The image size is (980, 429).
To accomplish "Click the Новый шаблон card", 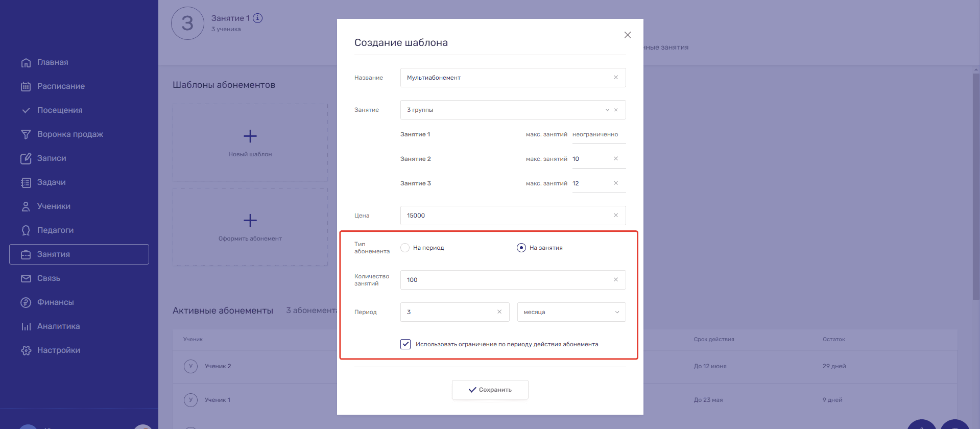I will (x=250, y=142).
